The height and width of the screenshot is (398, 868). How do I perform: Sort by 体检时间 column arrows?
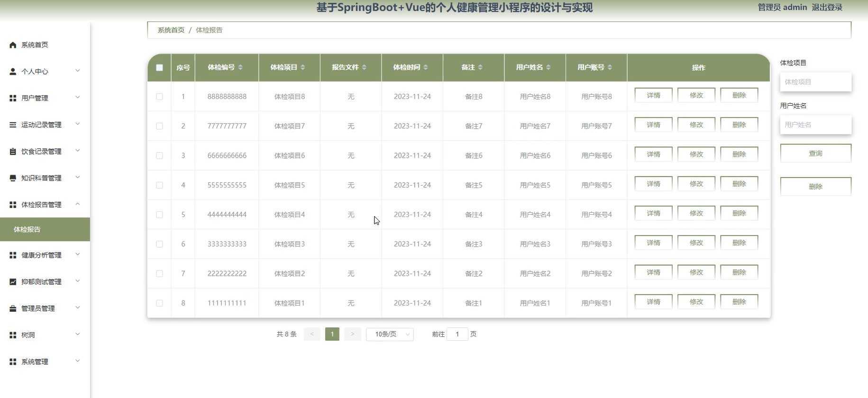[x=426, y=67]
